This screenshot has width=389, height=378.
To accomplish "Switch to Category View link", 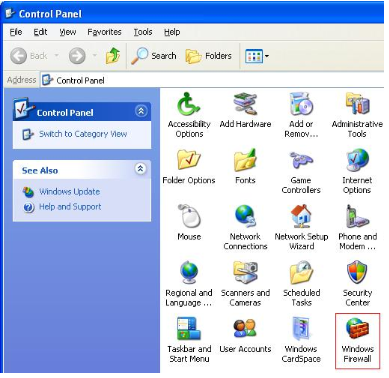I will pos(83,134).
